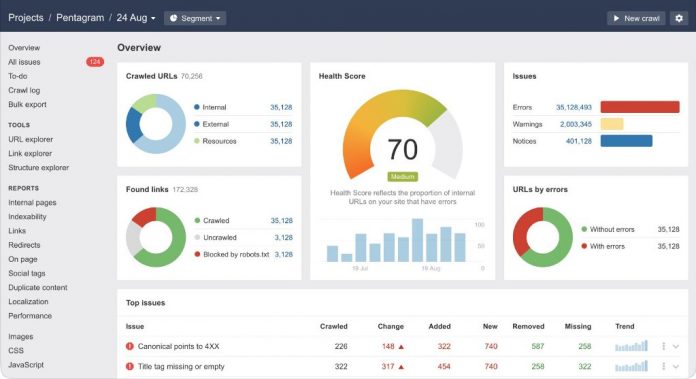Click trend sparkline for Title tag row
Screen dimensions: 696x379
631,366
